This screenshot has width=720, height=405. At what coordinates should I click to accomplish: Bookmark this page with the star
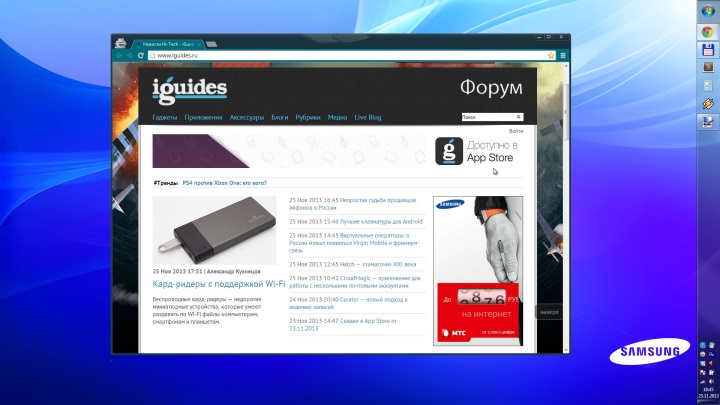pyautogui.click(x=551, y=55)
